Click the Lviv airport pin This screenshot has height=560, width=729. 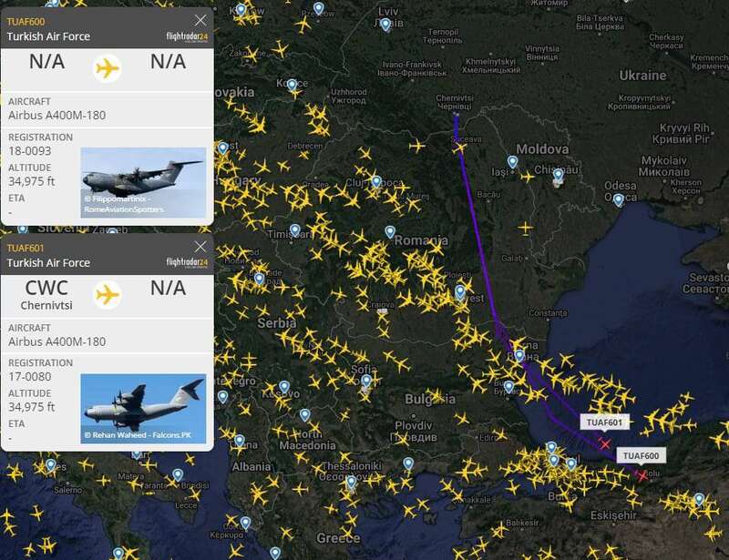click(x=385, y=25)
